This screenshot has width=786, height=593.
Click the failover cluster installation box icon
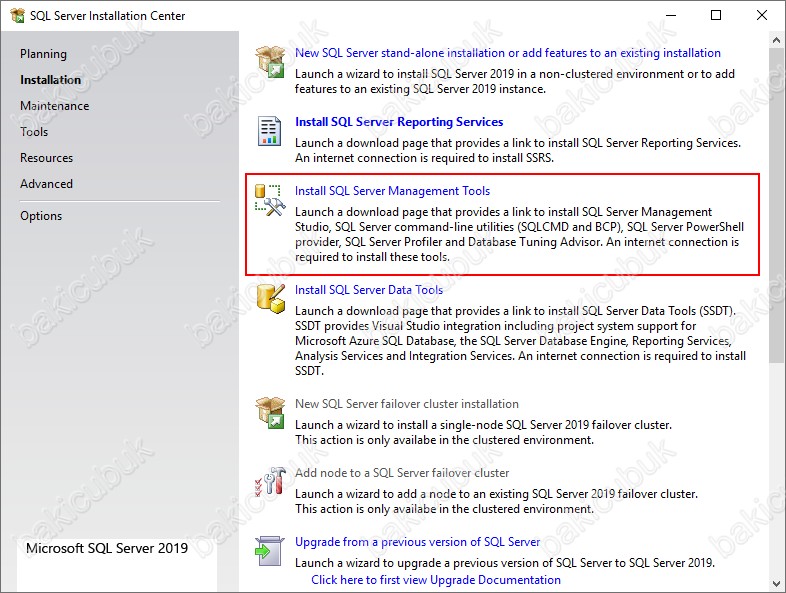point(270,412)
